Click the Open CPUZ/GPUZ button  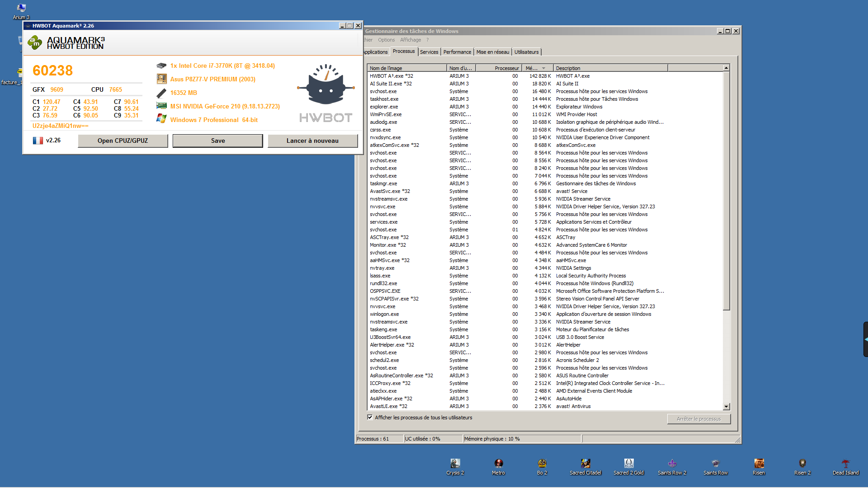point(123,141)
